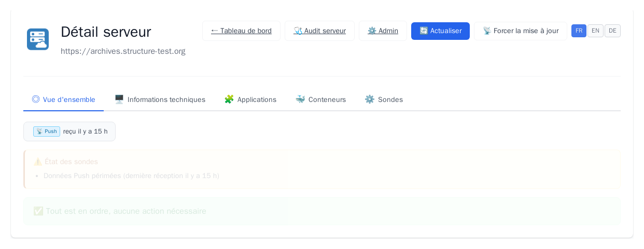644x249 pixels.
Task: Click the 'reçu il y a 15 h' text
Action: (86, 131)
